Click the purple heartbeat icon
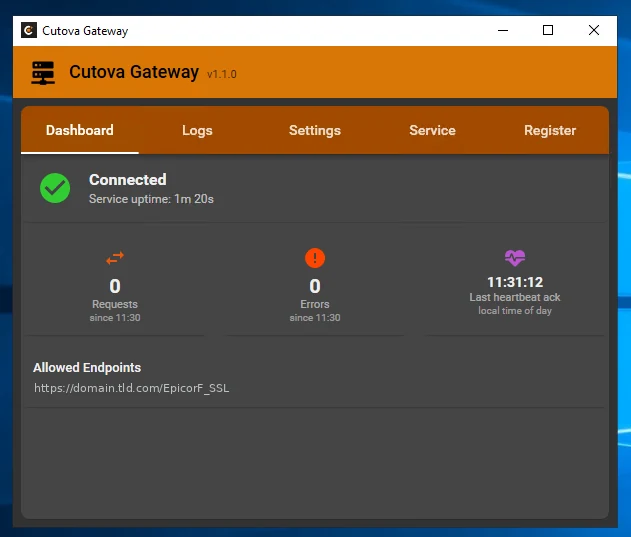Screen dimensions: 631x537 coord(515,258)
